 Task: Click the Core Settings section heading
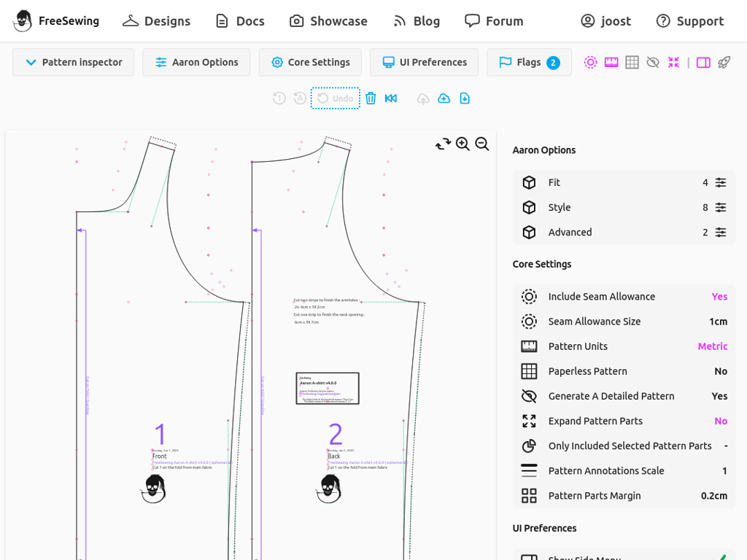click(x=542, y=264)
